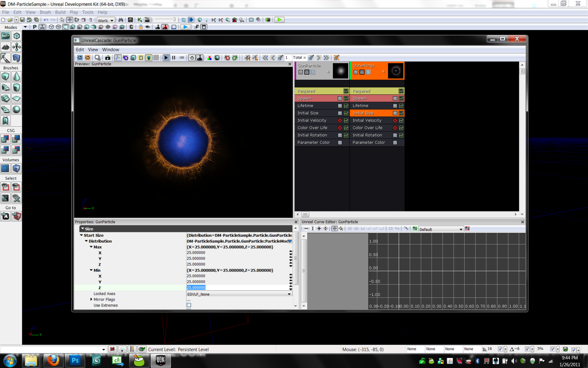Select OuterRings Lifetime module
The image size is (588, 368).
pyautogui.click(x=377, y=106)
